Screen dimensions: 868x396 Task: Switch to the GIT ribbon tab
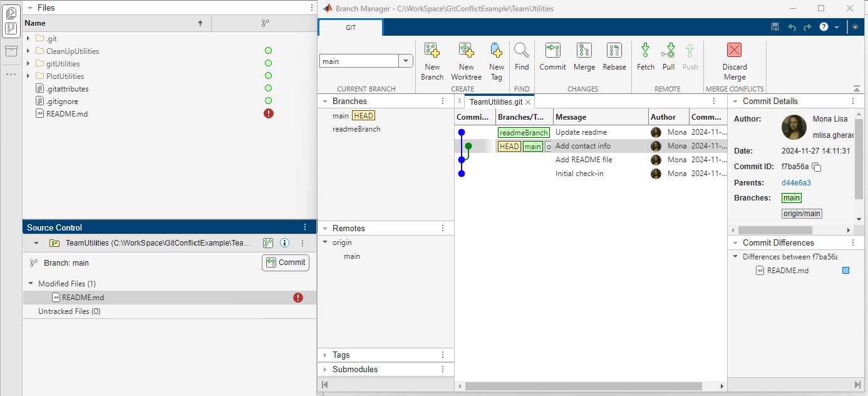tap(351, 28)
